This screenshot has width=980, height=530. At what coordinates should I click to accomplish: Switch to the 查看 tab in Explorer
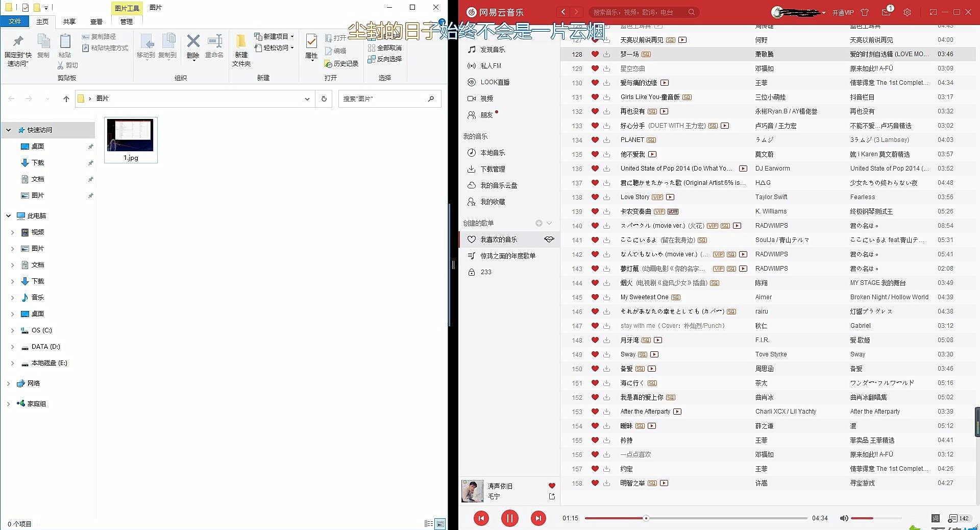pos(96,21)
